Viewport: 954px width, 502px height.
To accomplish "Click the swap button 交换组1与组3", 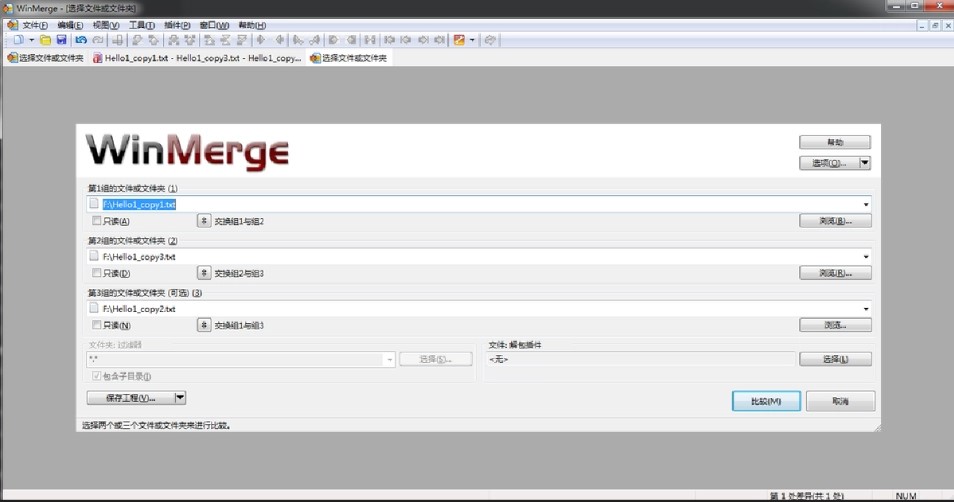I will [204, 325].
